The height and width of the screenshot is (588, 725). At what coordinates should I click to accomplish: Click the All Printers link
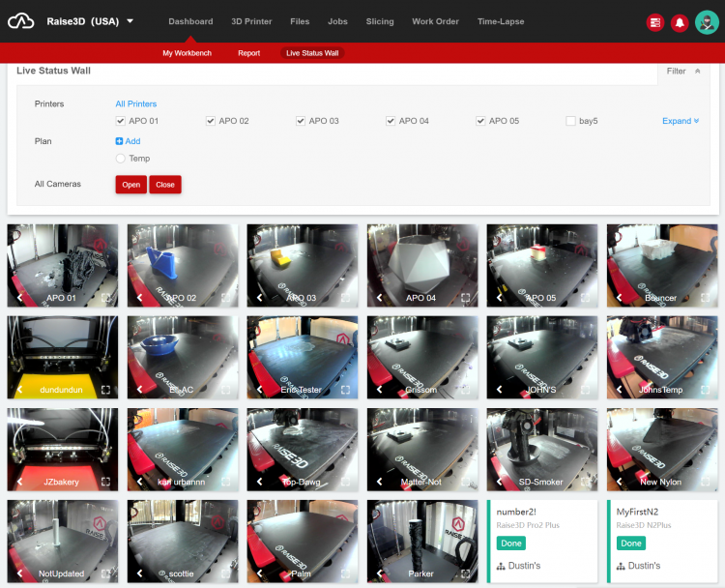click(x=136, y=103)
